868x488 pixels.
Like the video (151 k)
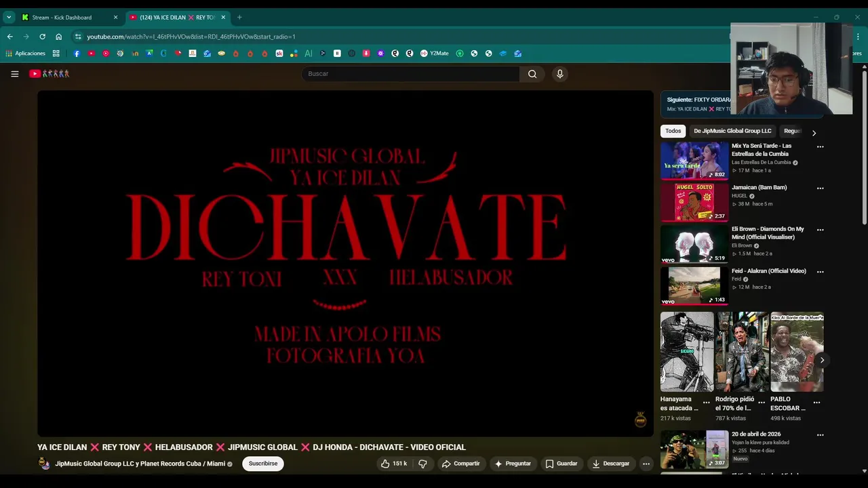pyautogui.click(x=393, y=464)
